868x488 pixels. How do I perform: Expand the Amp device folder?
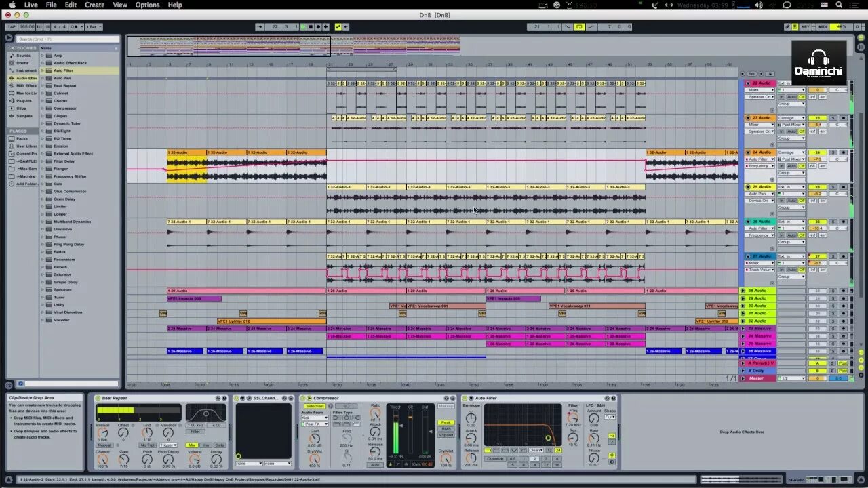43,56
